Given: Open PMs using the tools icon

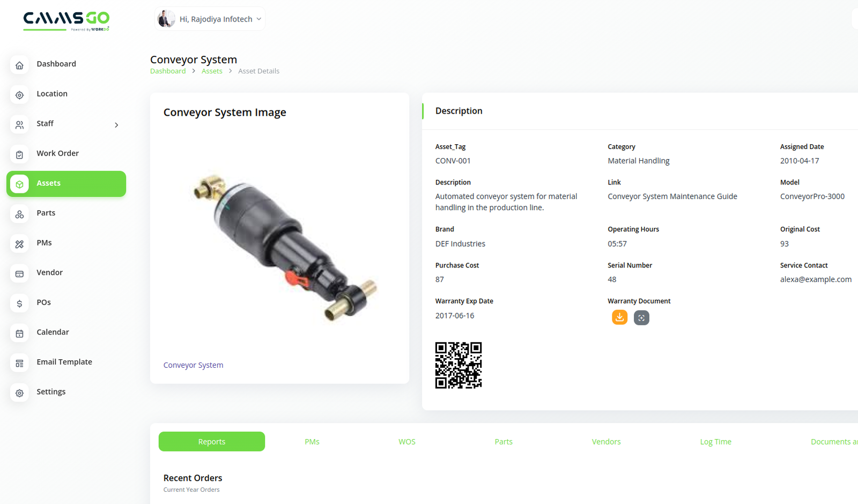Looking at the screenshot, I should coord(19,244).
